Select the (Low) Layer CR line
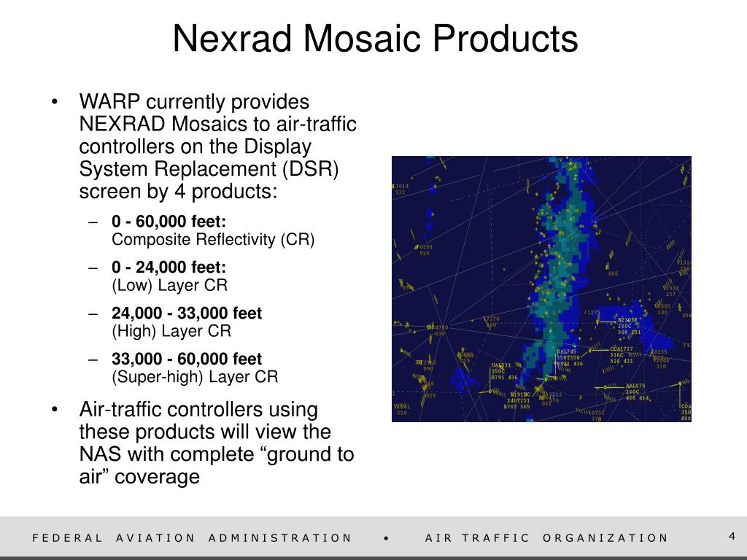The height and width of the screenshot is (560, 747). click(x=169, y=285)
